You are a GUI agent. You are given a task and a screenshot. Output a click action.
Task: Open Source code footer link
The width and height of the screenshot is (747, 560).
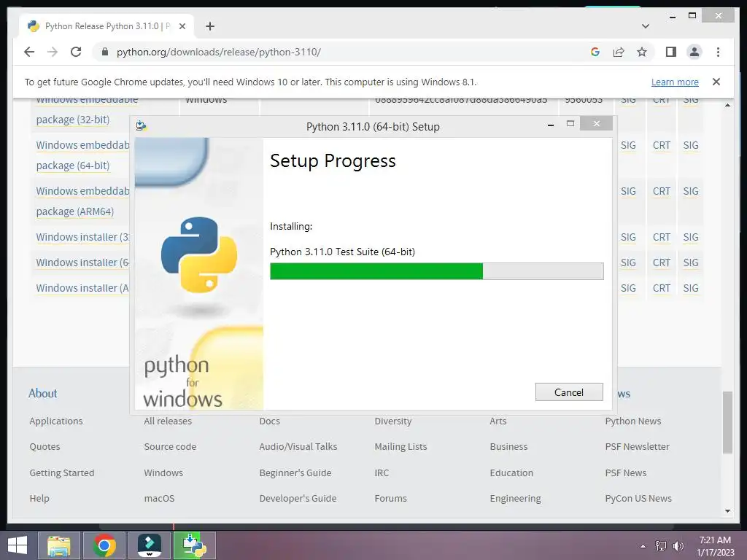point(170,447)
